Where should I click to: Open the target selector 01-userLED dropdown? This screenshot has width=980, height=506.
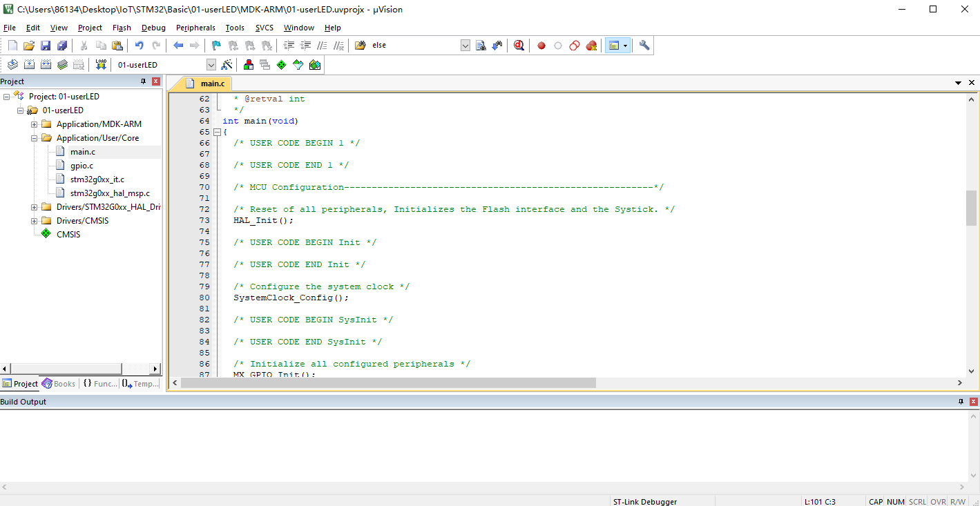211,65
